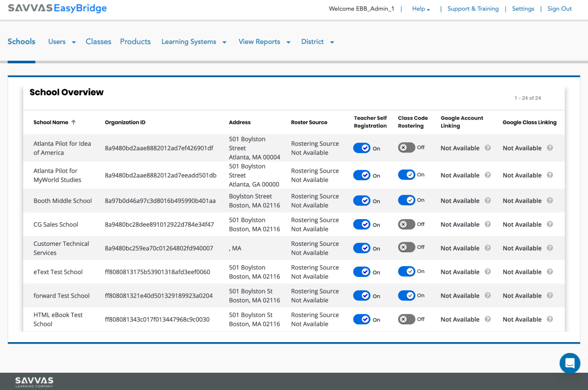Viewport: 588px width, 390px height.
Task: Enable Class Code Rostering for CG Sales School
Action: [x=407, y=225]
